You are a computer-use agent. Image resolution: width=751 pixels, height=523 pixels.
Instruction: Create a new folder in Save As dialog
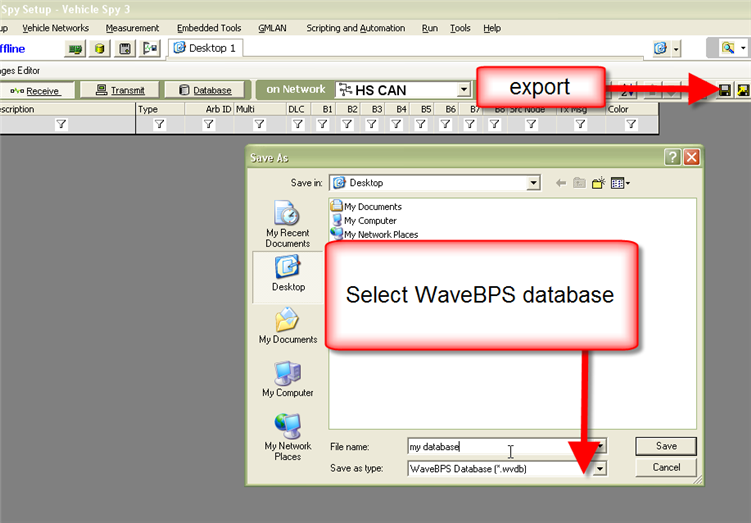tap(599, 183)
